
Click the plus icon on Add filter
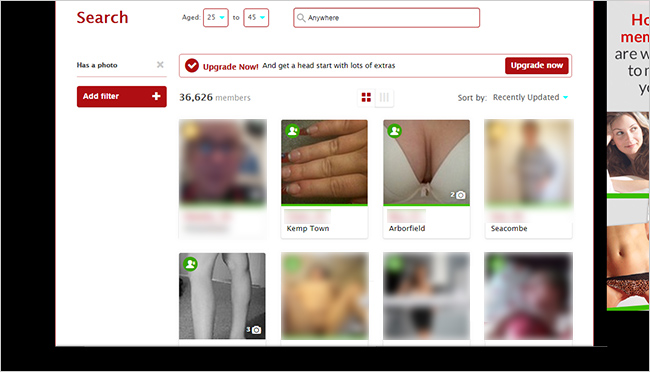coord(156,96)
